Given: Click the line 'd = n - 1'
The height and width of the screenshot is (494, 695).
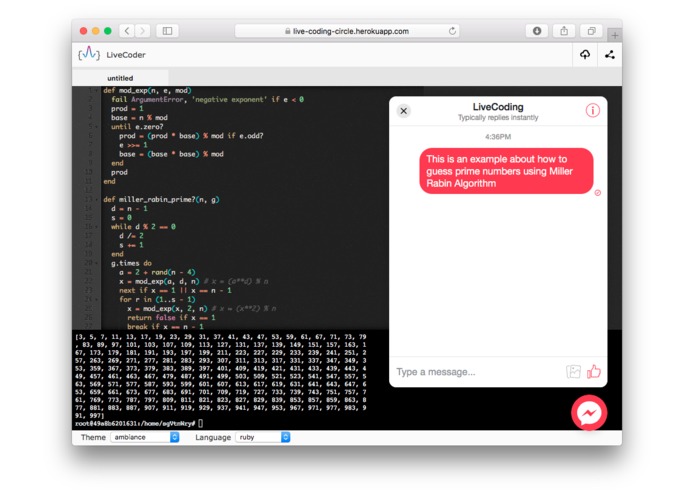Looking at the screenshot, I should (x=129, y=208).
